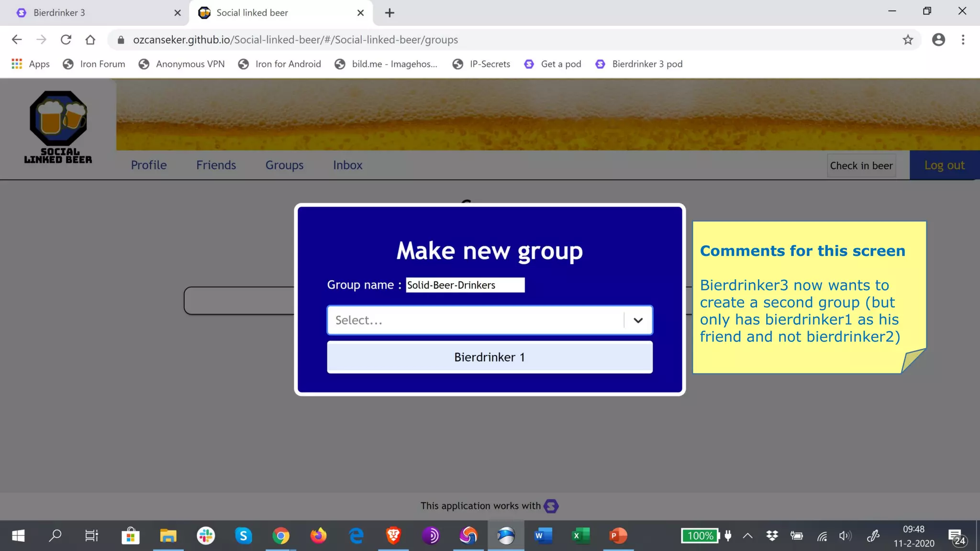Screen dimensions: 980x551
Task: Open the swirl-logo browser icon on taskbar
Action: (468, 536)
